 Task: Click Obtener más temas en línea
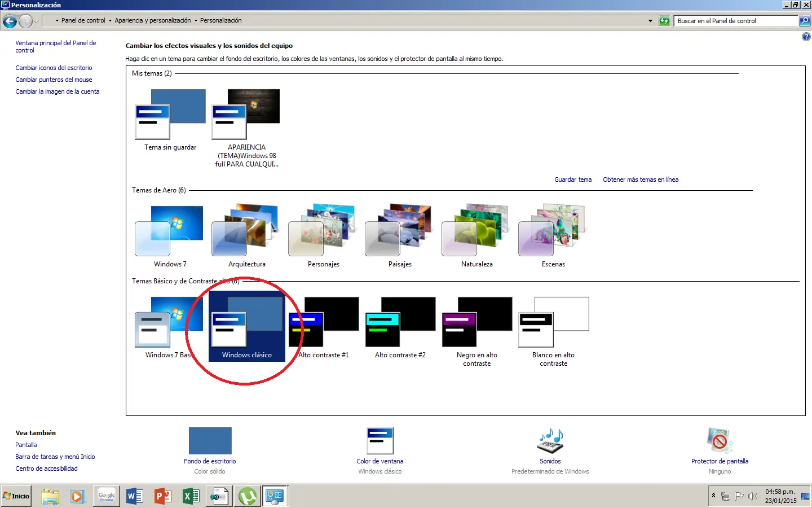641,179
